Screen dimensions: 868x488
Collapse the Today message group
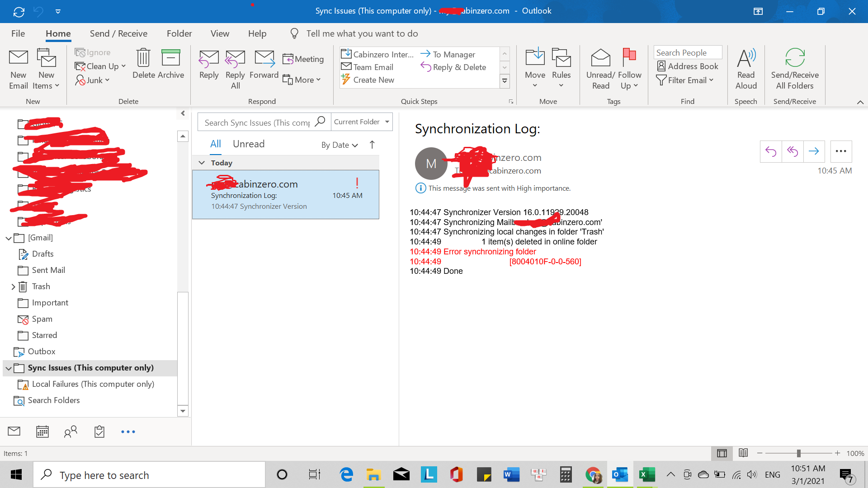pos(202,163)
